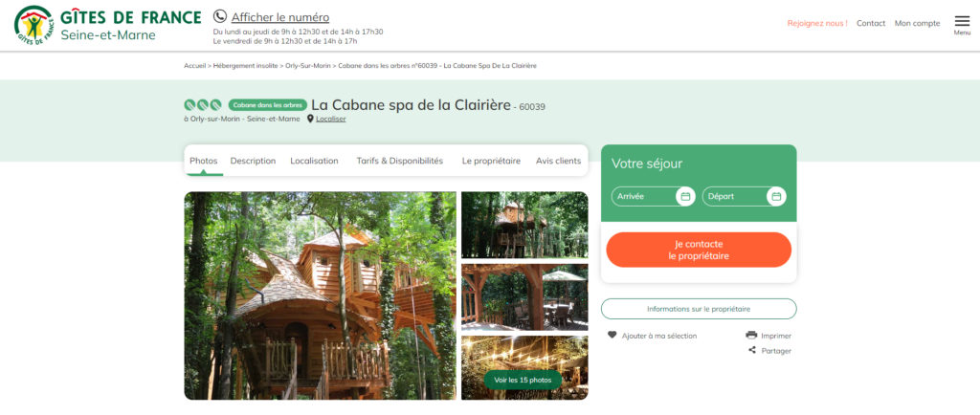
Task: Select the Avis clients tab
Action: [x=558, y=161]
